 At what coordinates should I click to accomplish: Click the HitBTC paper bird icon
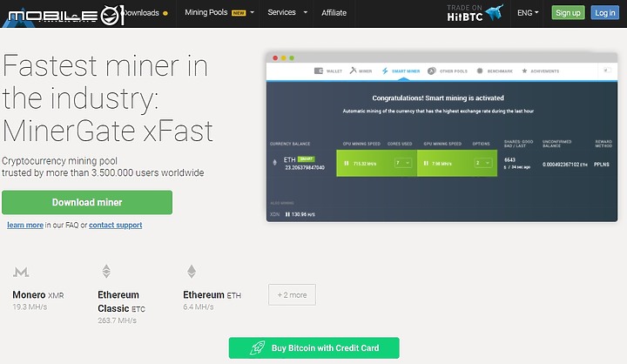(495, 12)
